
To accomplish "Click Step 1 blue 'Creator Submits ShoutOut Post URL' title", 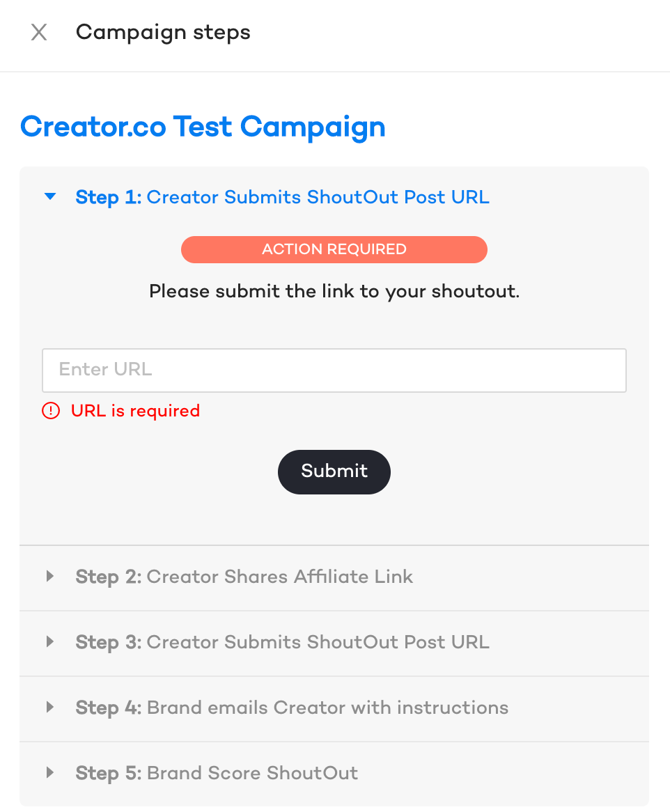I will click(x=318, y=197).
